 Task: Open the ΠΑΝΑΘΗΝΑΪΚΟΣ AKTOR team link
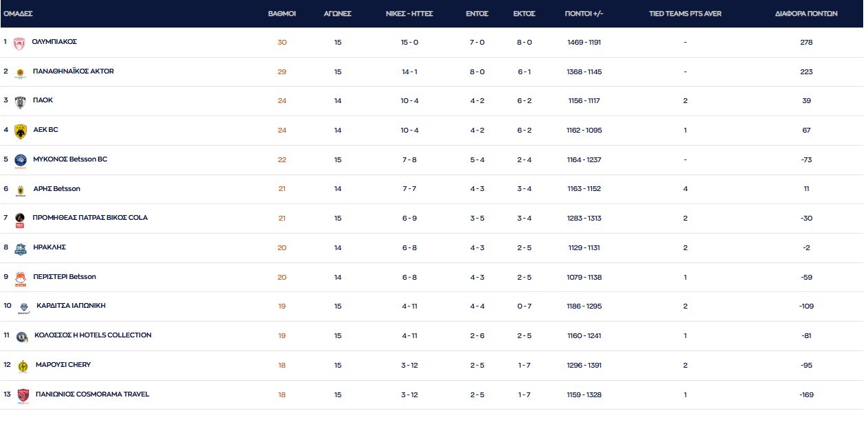pos(73,71)
